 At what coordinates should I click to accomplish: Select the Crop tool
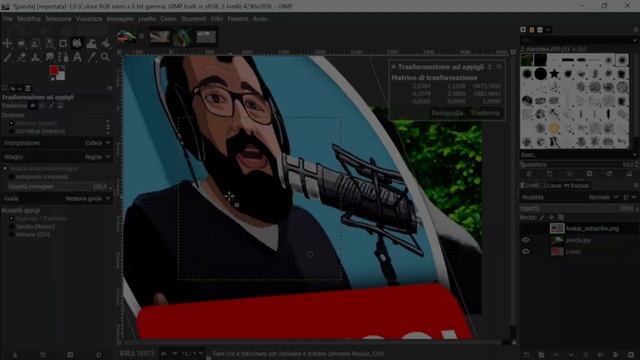point(63,43)
